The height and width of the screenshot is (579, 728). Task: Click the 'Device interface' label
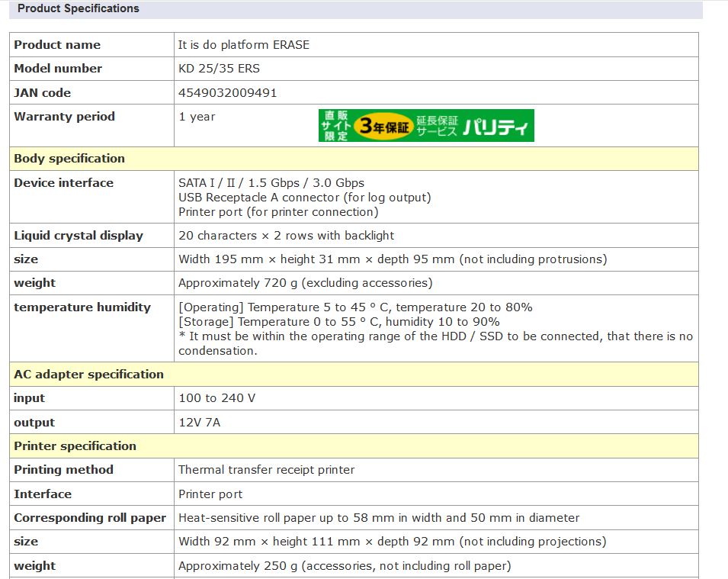pos(63,182)
